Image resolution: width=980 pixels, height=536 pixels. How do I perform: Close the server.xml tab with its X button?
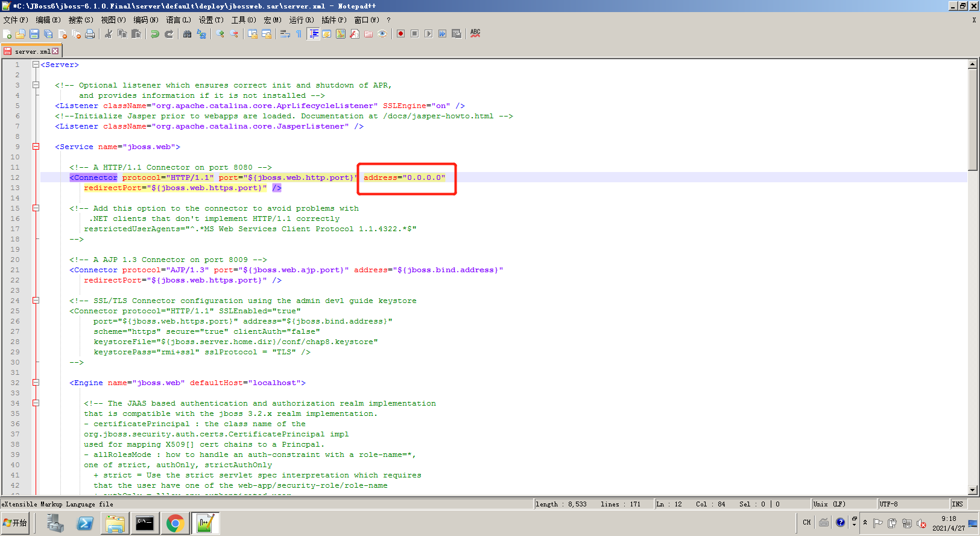pyautogui.click(x=55, y=51)
